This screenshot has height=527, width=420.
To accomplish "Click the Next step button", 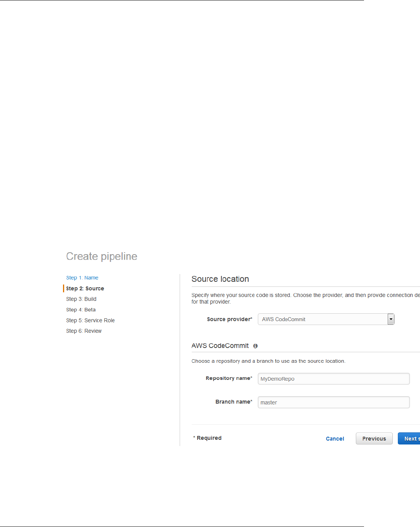I will (x=409, y=439).
